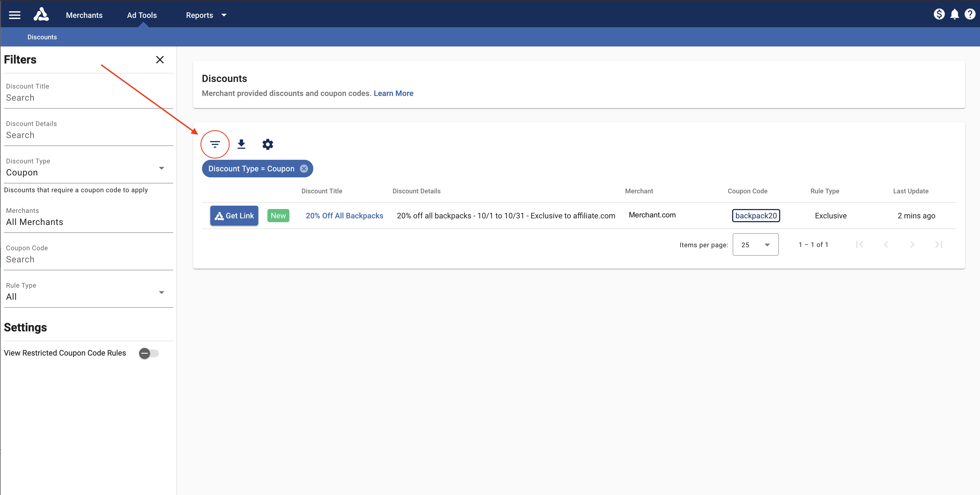Viewport: 980px width, 495px height.
Task: Click the Get Link button
Action: [x=234, y=216]
